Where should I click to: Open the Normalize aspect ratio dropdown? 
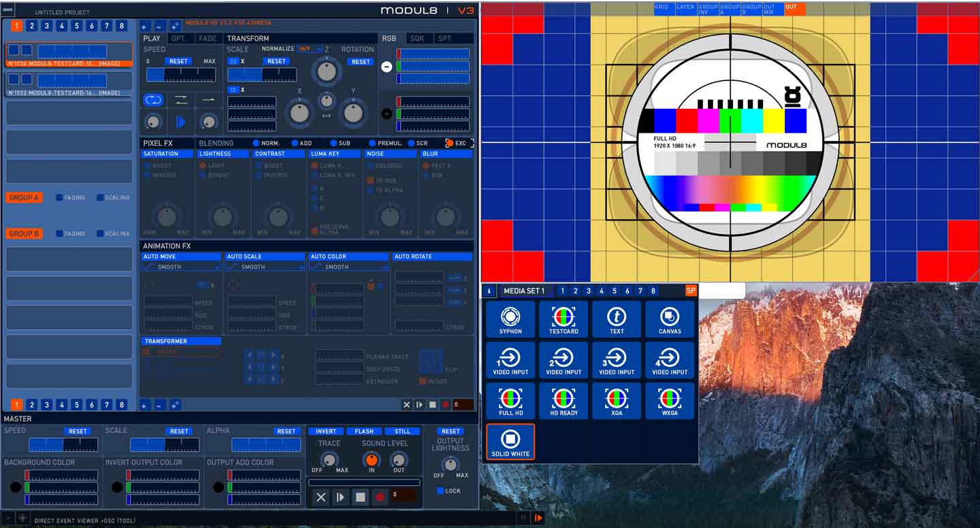310,49
